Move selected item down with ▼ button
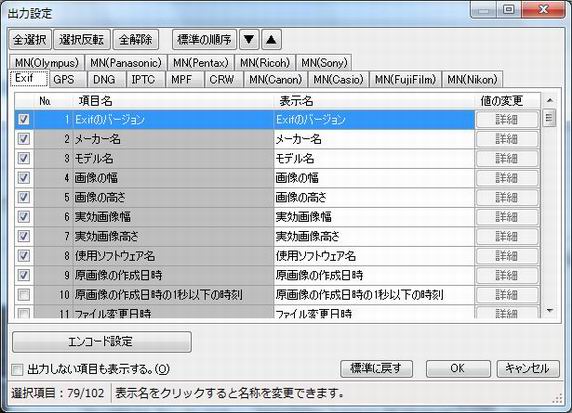Image resolution: width=572 pixels, height=413 pixels. 249,39
